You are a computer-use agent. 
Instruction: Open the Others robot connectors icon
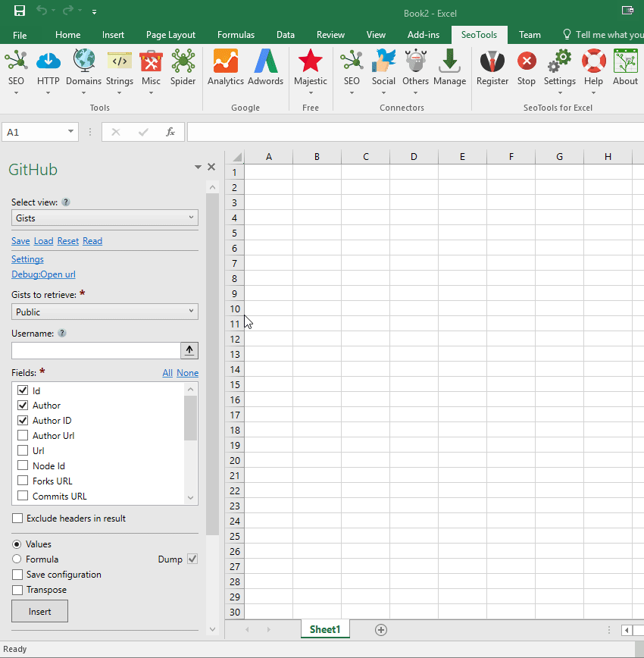point(416,61)
